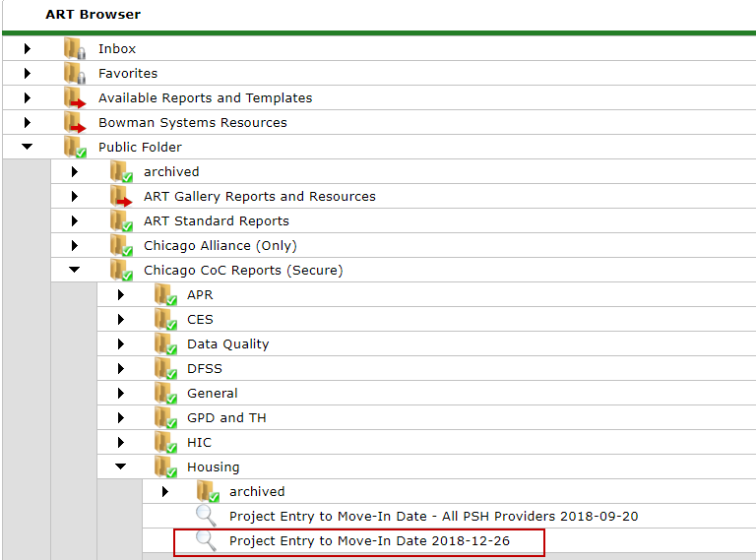Expand Bowman Systems Resources arrow
Viewport: 756px width, 560px height.
click(x=28, y=122)
